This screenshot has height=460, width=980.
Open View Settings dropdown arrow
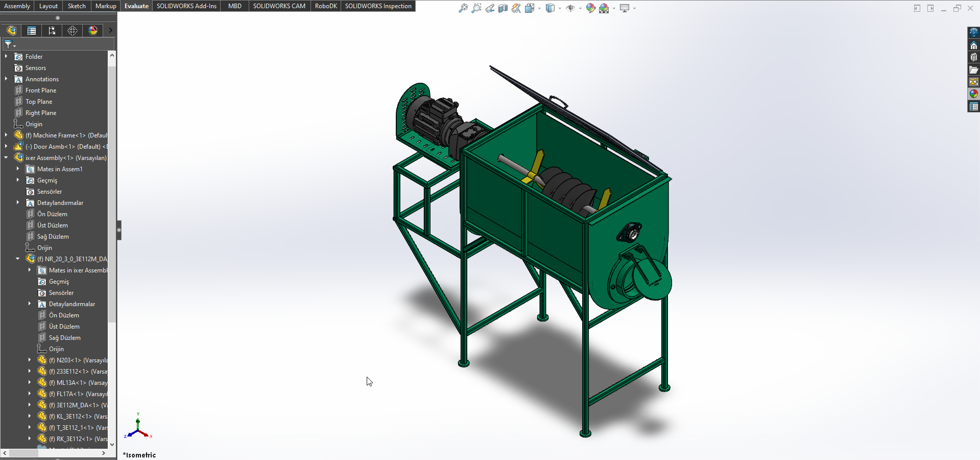pyautogui.click(x=634, y=8)
